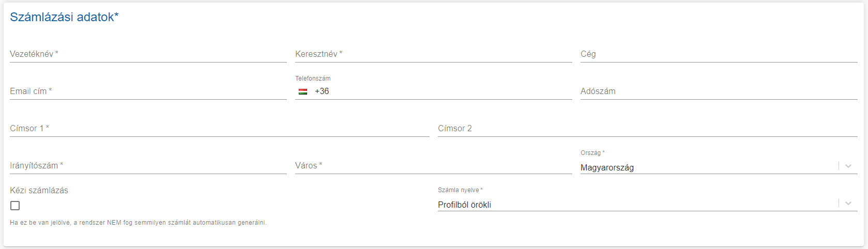
Task: Click the Telefonszám field label
Action: coord(313,79)
